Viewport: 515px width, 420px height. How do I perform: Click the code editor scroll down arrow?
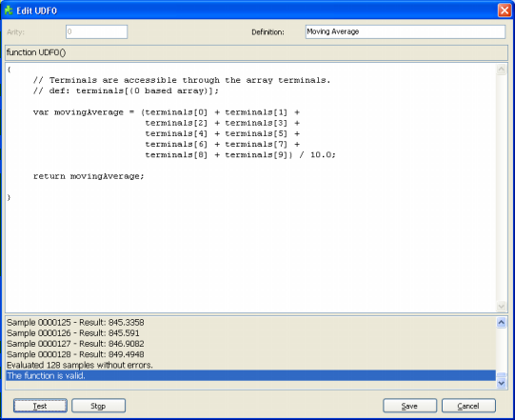click(x=502, y=307)
